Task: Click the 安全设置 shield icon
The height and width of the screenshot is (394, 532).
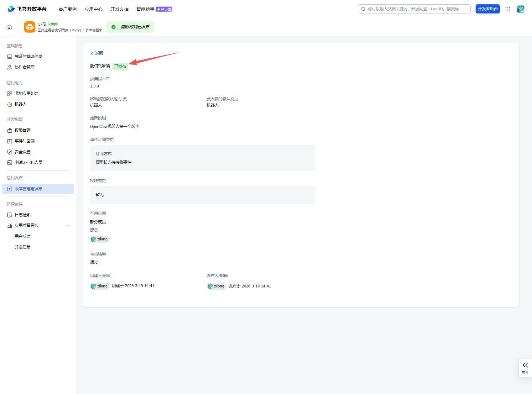Action: click(x=10, y=152)
